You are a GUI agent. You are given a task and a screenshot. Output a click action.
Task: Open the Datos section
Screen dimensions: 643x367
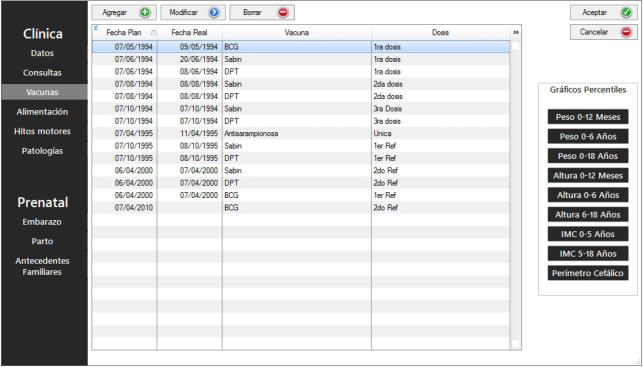(x=42, y=53)
